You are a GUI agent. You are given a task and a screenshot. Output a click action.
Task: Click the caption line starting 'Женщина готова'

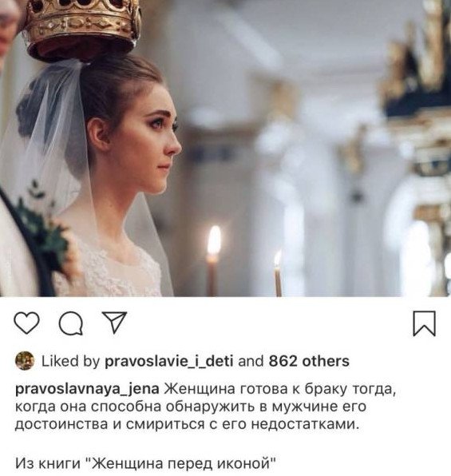280,390
